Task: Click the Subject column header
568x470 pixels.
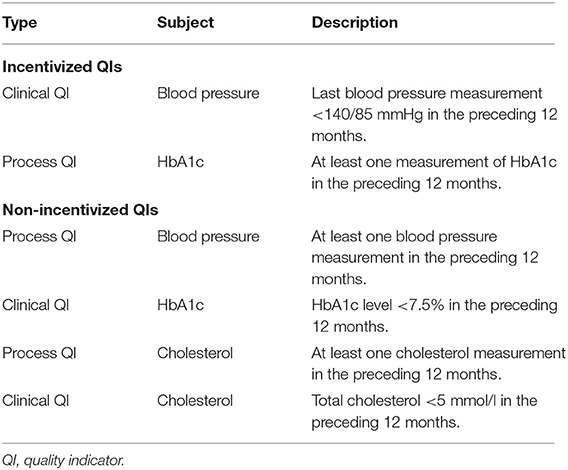Action: point(185,22)
